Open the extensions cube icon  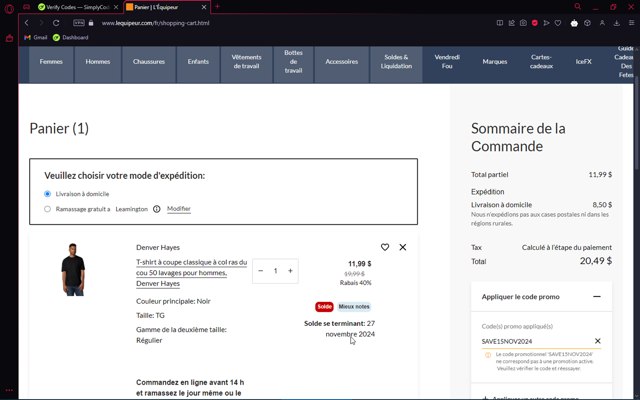coord(587,23)
